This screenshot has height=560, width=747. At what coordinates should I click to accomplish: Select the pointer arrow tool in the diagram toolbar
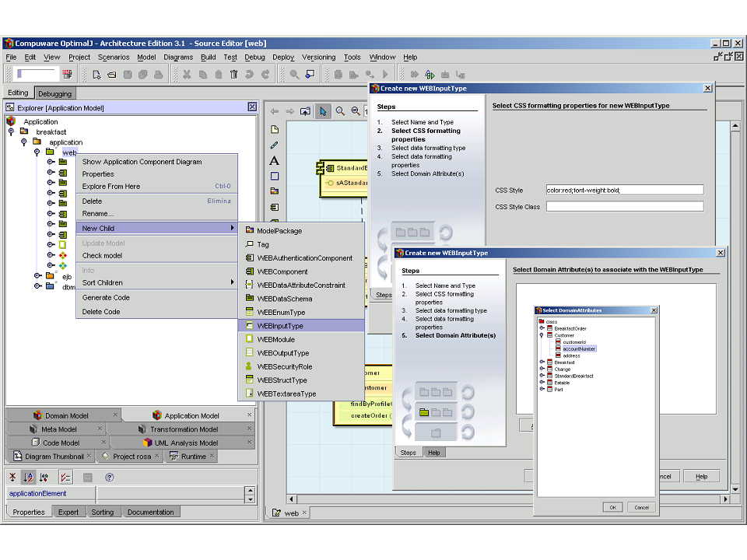(322, 111)
